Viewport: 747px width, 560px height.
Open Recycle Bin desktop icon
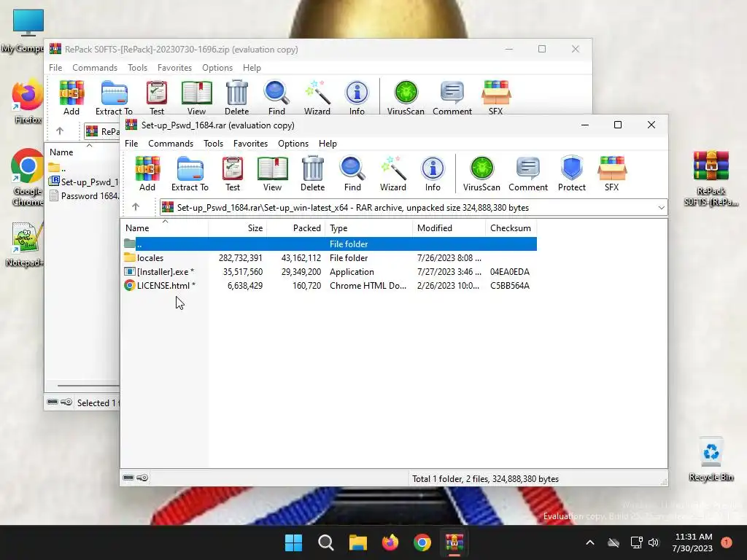tap(711, 459)
